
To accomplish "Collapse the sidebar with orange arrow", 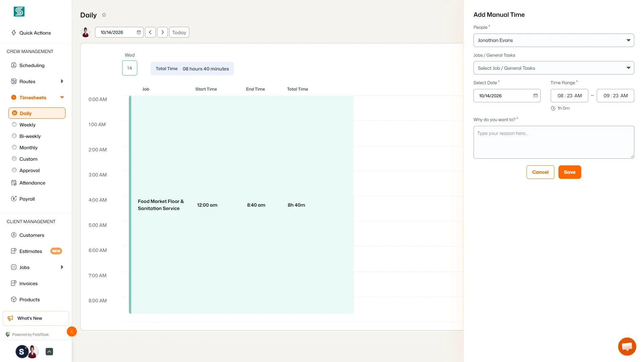I will click(x=72, y=331).
